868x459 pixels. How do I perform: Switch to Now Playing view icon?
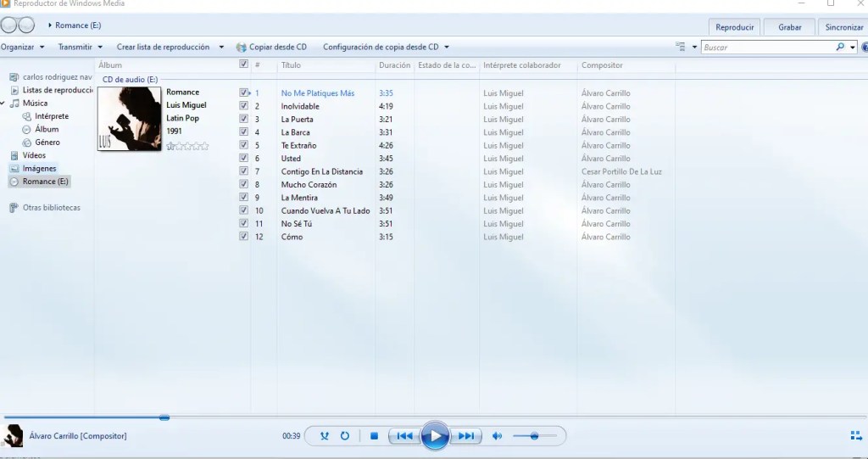click(x=855, y=436)
